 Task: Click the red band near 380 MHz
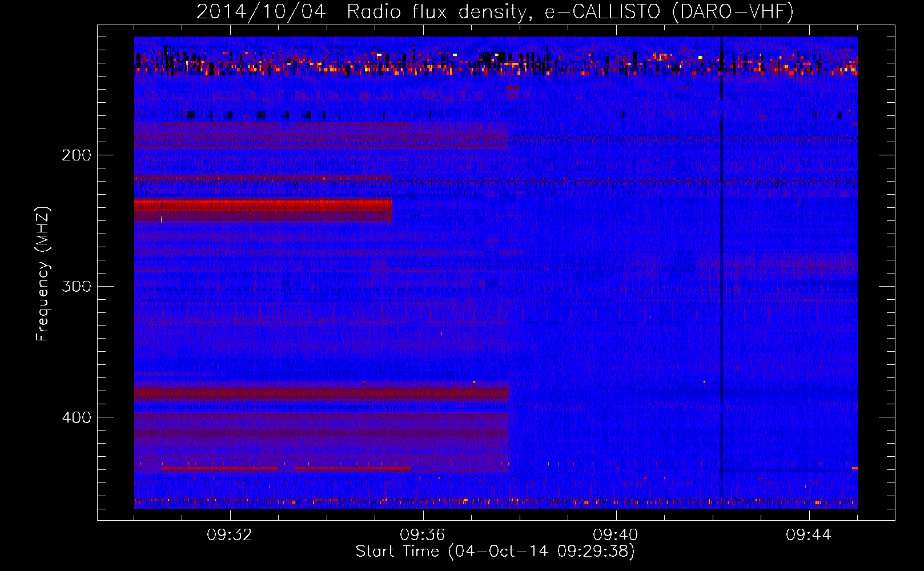[321, 393]
